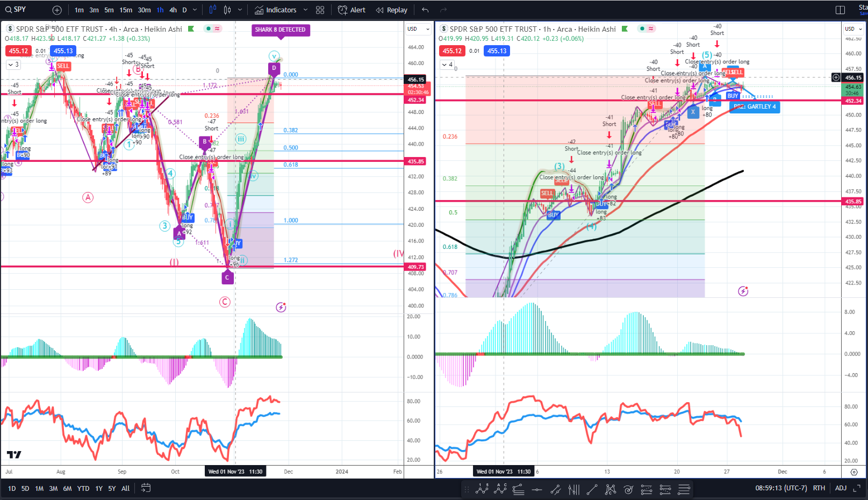The width and height of the screenshot is (868, 500).
Task: Toggle market status indicator on 1h chart
Action: click(x=647, y=28)
